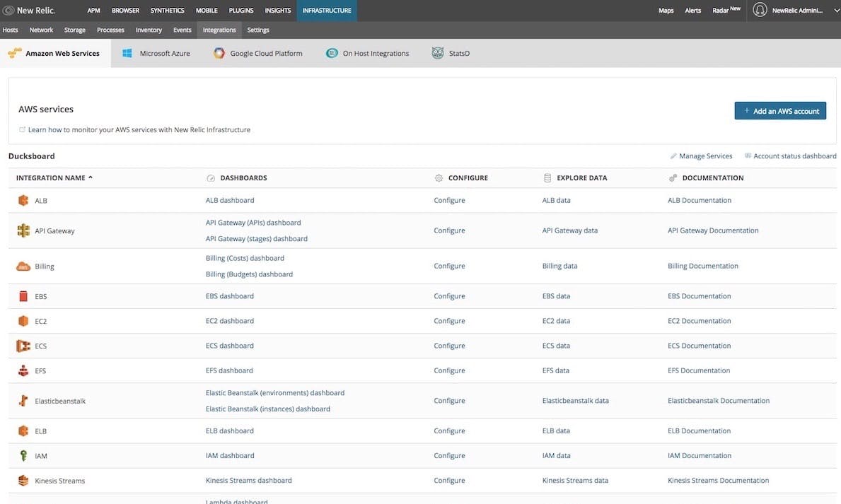Click the EC2 service icon
The height and width of the screenshot is (504, 841).
(23, 321)
